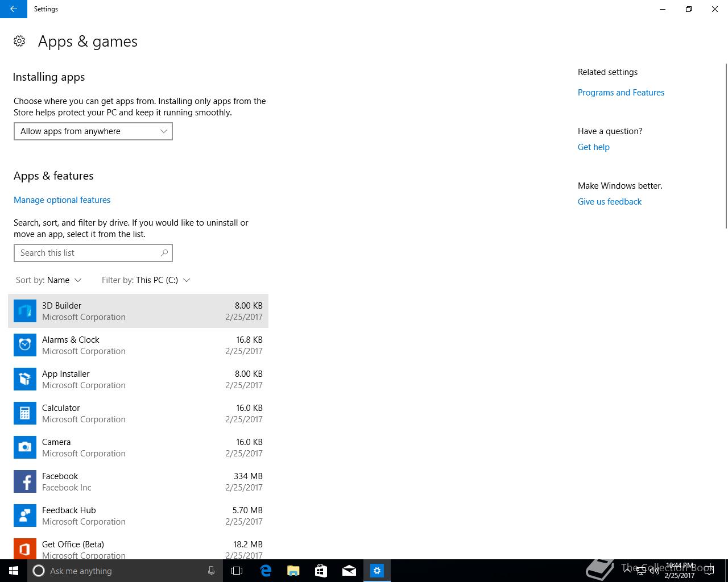Select the App Installer entry name
The width and height of the screenshot is (728, 582).
click(x=66, y=374)
